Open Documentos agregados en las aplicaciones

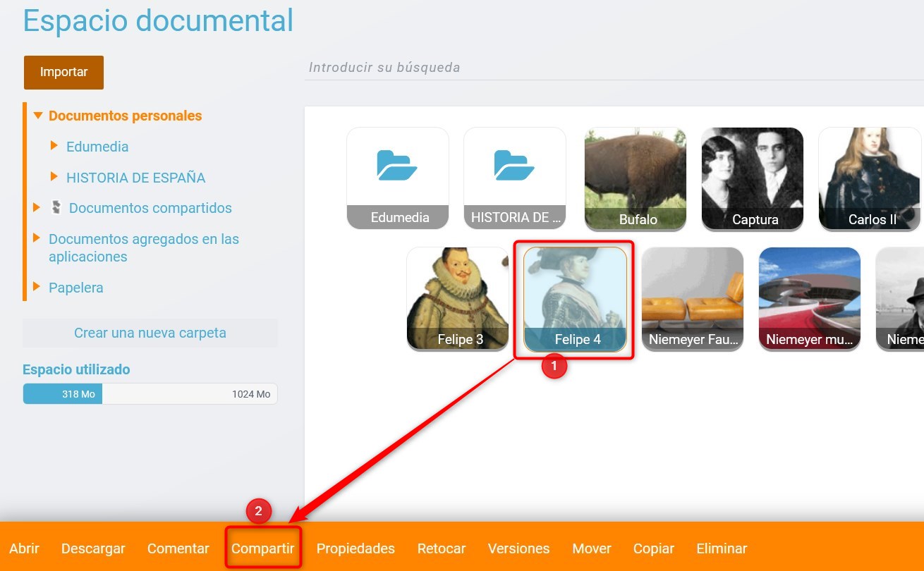[144, 247]
